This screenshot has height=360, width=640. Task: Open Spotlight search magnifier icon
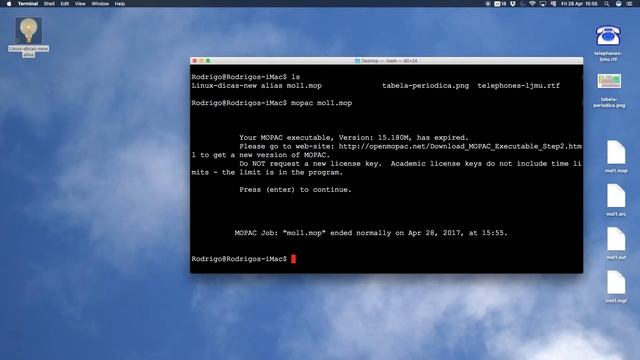click(x=607, y=4)
